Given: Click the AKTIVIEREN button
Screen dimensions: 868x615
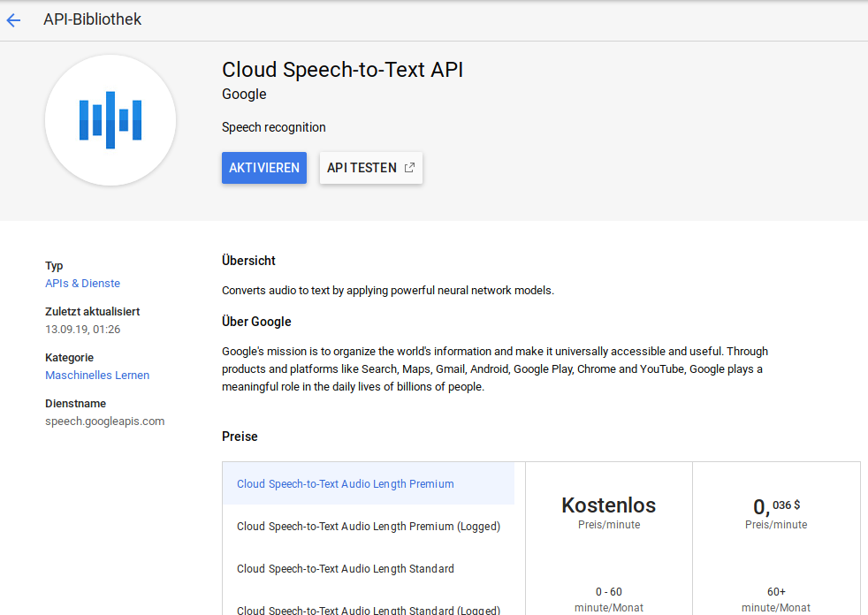Looking at the screenshot, I should (263, 167).
